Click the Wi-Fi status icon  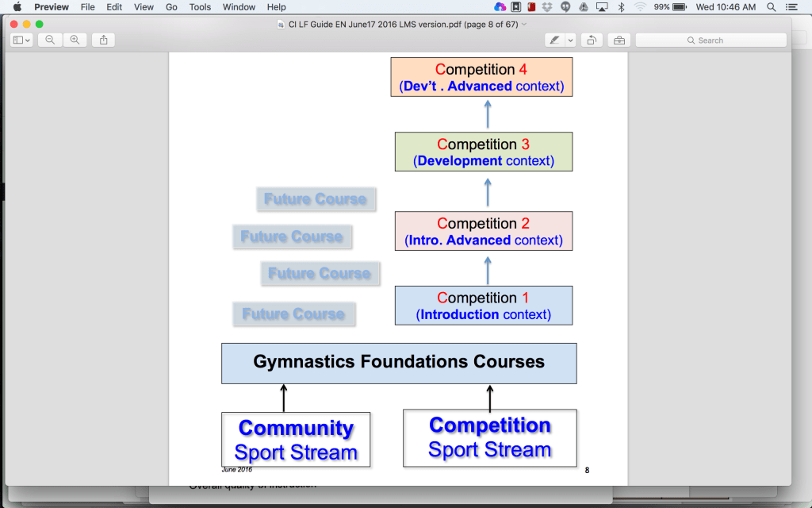click(x=640, y=7)
